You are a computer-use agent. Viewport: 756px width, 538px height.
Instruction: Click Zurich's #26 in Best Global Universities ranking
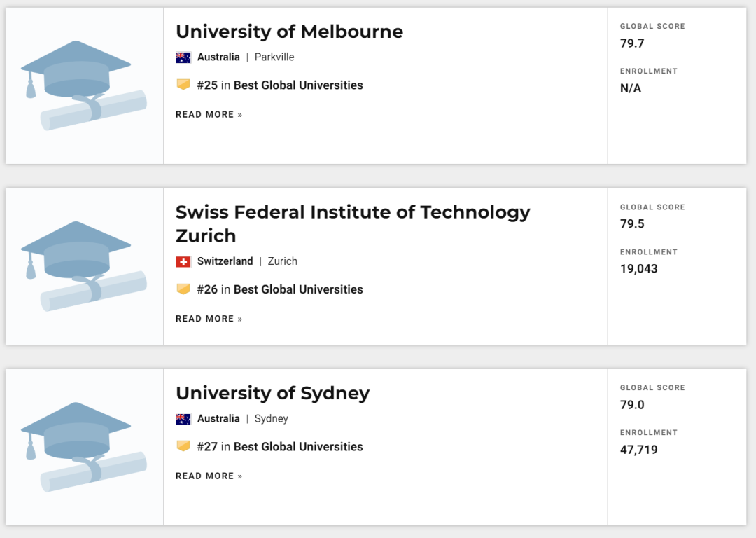280,289
